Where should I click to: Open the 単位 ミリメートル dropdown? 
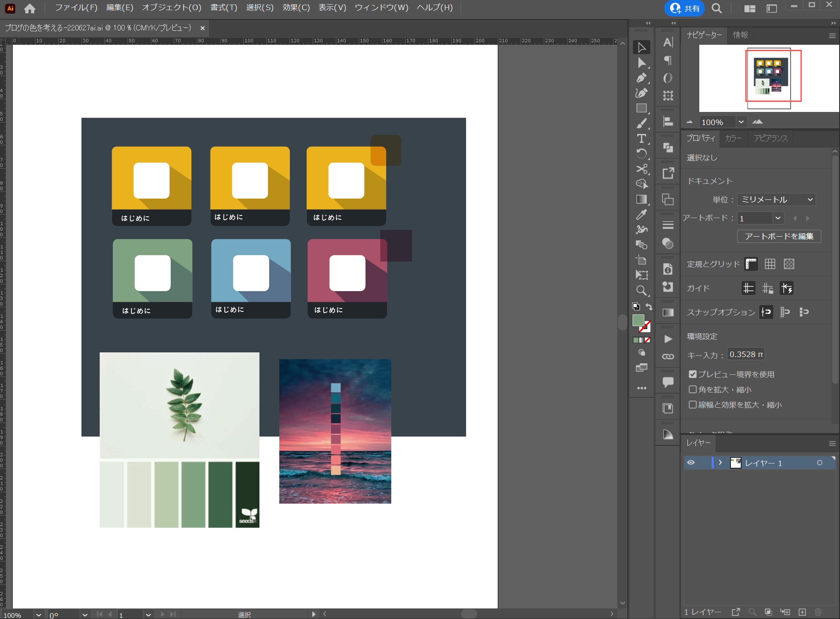click(x=776, y=199)
